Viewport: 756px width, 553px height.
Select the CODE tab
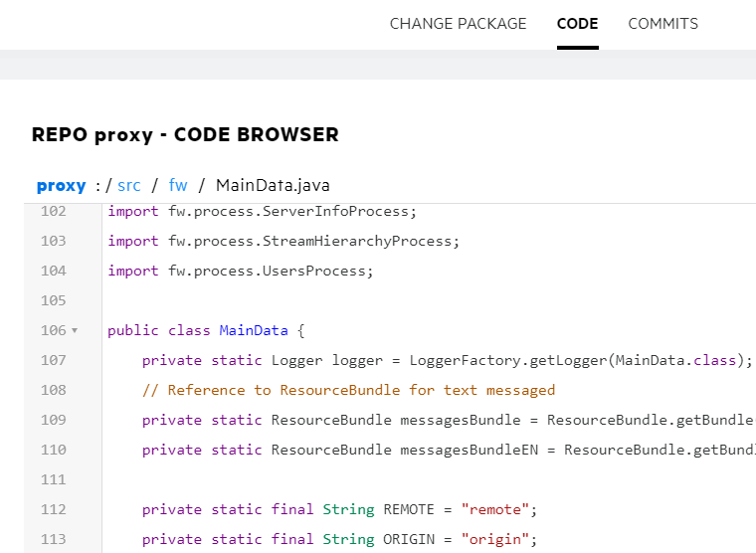pos(577,24)
